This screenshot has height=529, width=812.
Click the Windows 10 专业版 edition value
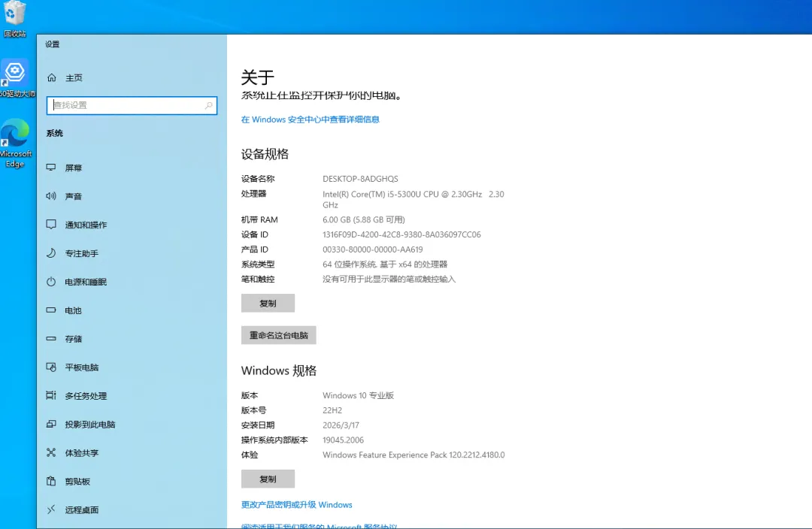coord(359,395)
